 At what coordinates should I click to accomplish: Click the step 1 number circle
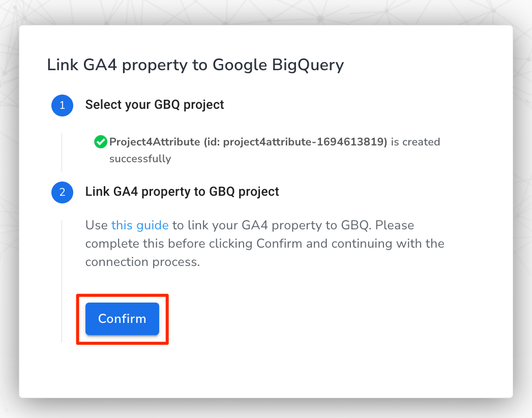pyautogui.click(x=62, y=105)
